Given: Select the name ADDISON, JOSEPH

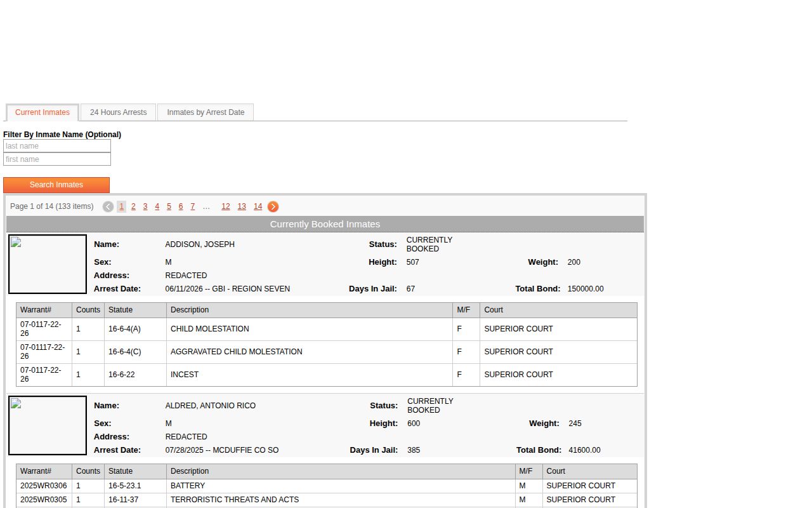Looking at the screenshot, I should click(200, 244).
